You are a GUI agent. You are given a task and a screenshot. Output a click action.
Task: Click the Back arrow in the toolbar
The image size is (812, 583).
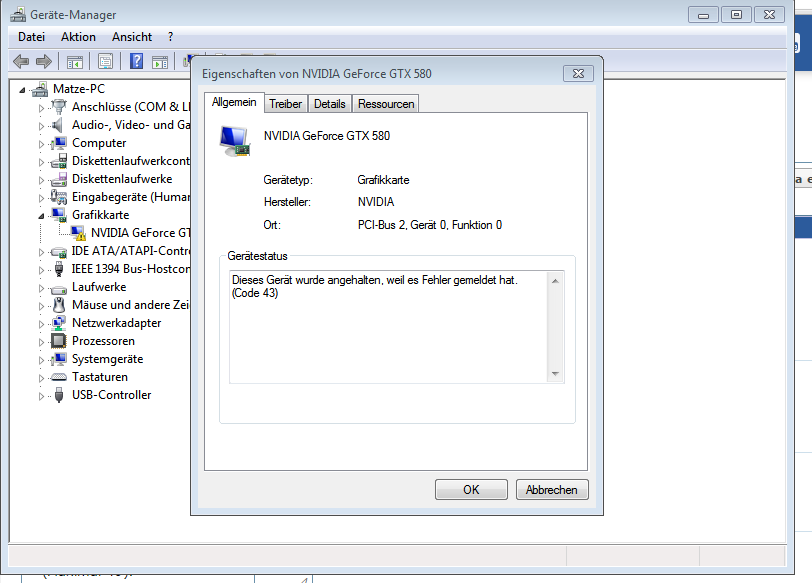coord(21,62)
